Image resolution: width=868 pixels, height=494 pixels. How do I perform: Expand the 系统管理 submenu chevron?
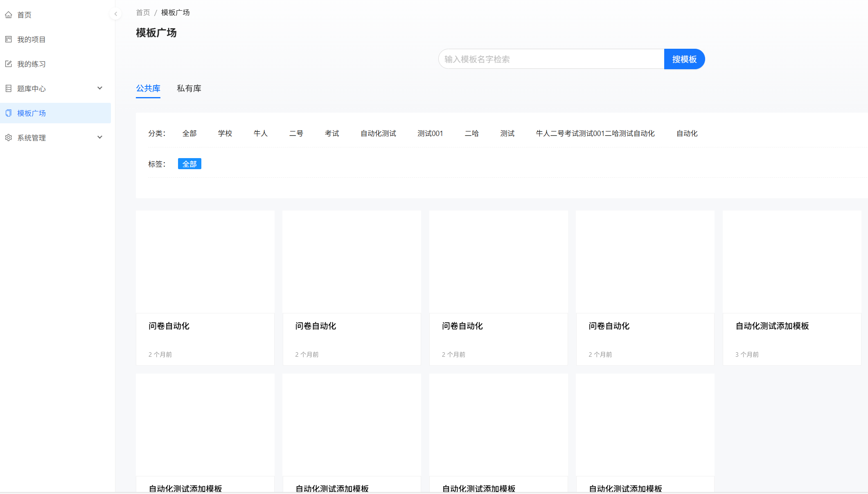[x=100, y=137]
